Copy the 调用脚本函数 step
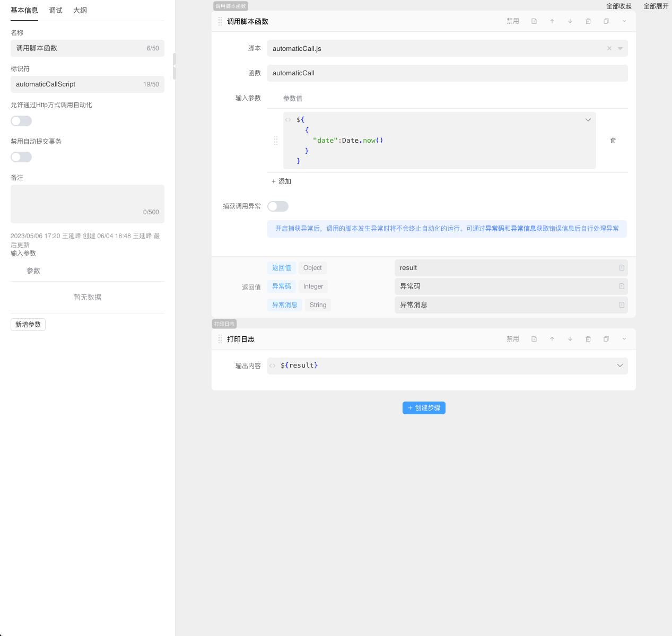This screenshot has height=636, width=672. coord(606,21)
